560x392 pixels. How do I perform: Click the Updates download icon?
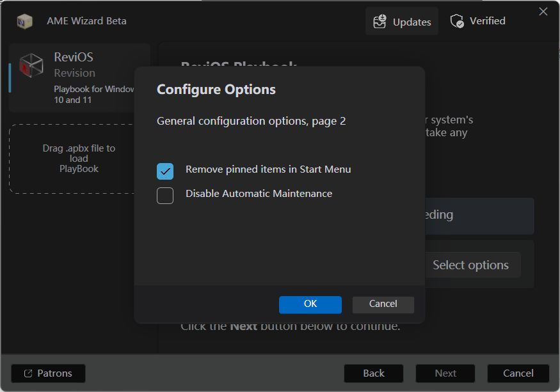pyautogui.click(x=380, y=22)
